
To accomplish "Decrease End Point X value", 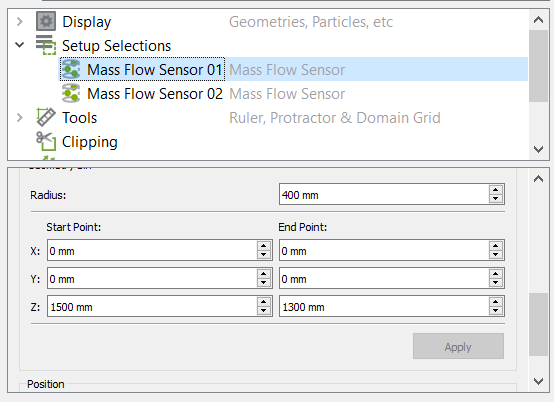I will click(x=496, y=254).
